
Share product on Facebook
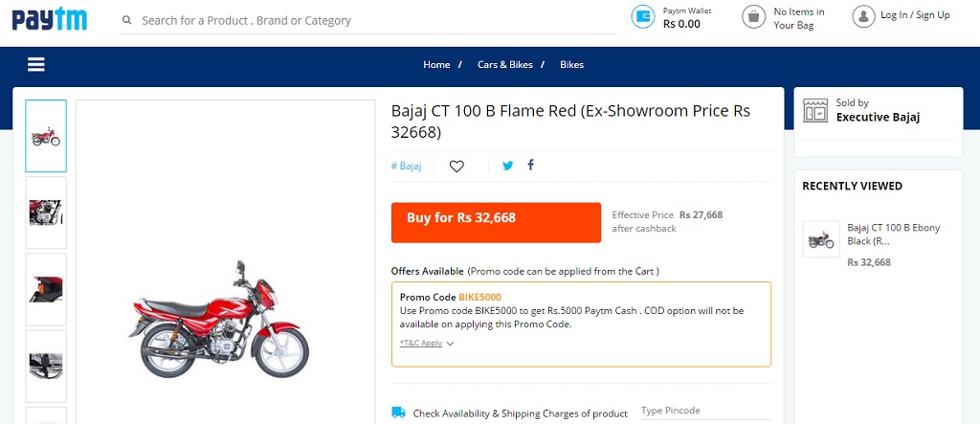tap(531, 165)
